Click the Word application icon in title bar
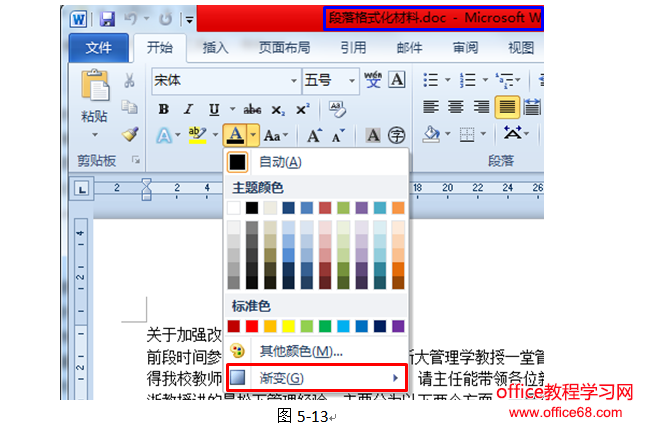The height and width of the screenshot is (429, 652). [78, 19]
